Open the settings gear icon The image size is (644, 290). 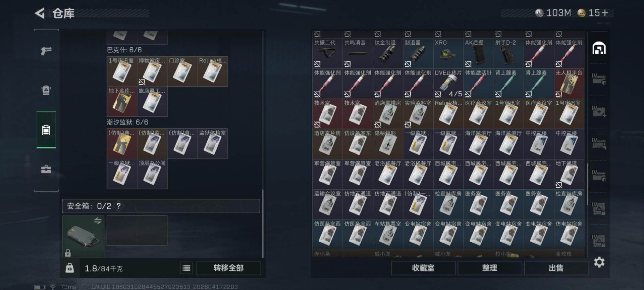tap(599, 262)
